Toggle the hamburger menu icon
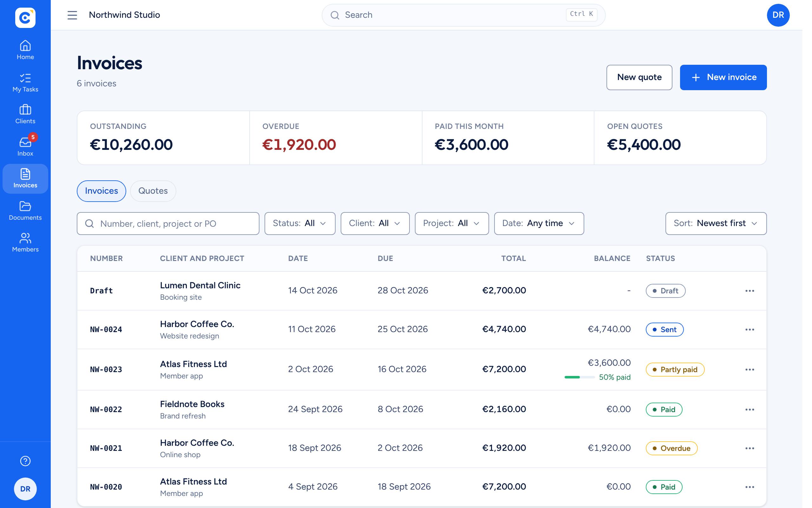Viewport: 812px width, 508px height. (72, 15)
